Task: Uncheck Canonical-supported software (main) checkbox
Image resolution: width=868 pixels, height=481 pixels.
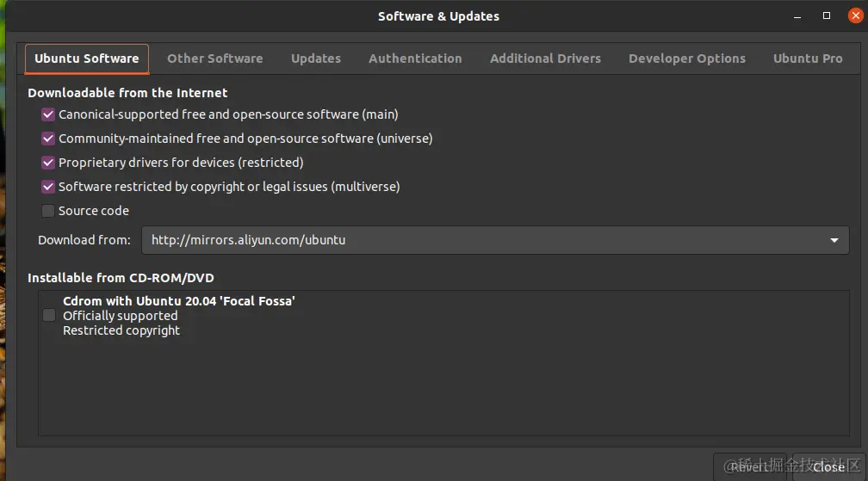Action: (x=48, y=114)
